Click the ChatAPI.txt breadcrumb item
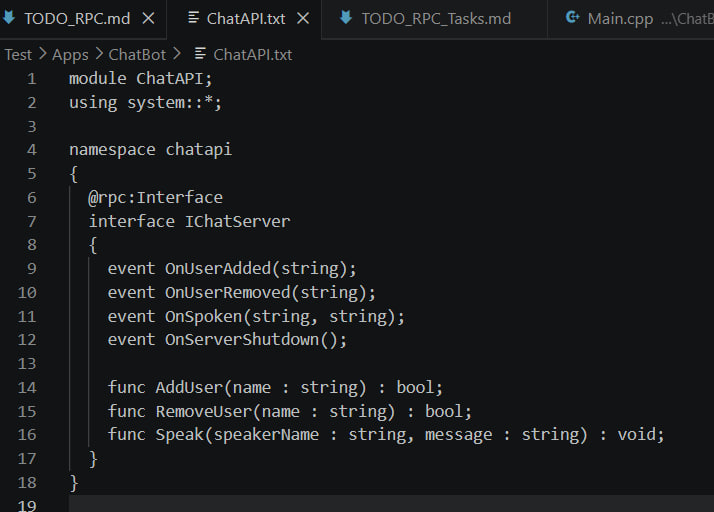The width and height of the screenshot is (714, 512). (x=253, y=55)
